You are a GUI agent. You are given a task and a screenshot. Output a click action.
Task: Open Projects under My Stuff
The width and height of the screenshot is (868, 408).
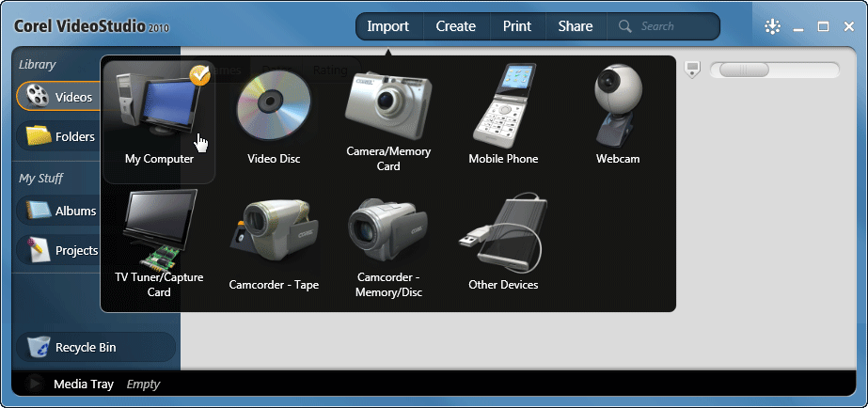[x=58, y=250]
